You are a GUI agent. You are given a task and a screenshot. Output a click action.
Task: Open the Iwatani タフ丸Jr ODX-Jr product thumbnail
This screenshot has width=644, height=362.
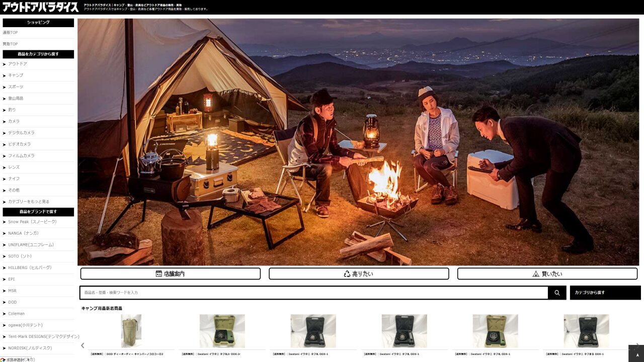click(222, 331)
